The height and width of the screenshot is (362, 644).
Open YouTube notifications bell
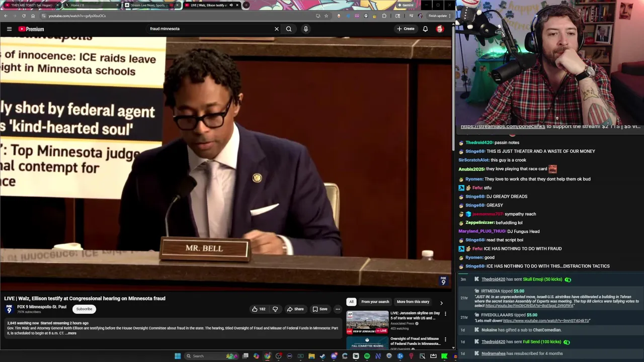[x=425, y=29]
